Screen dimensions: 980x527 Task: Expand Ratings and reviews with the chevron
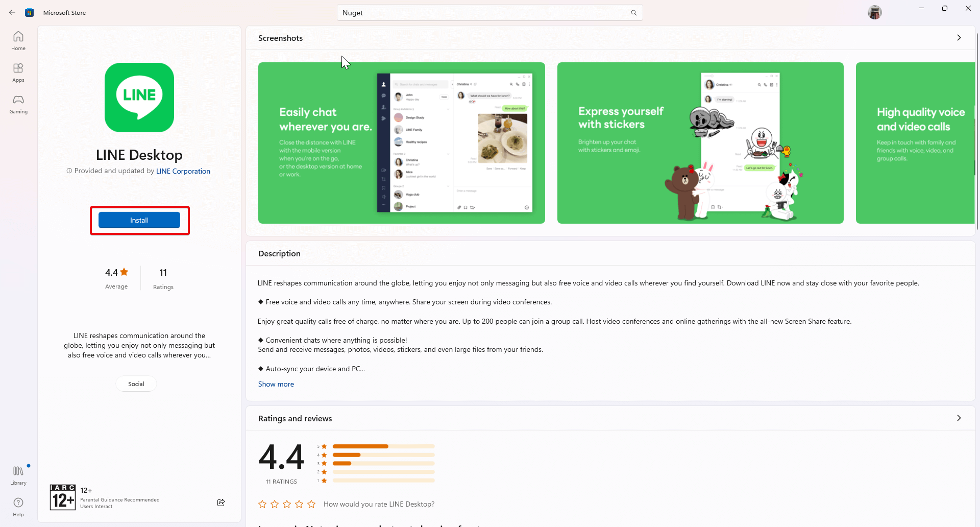pos(959,418)
